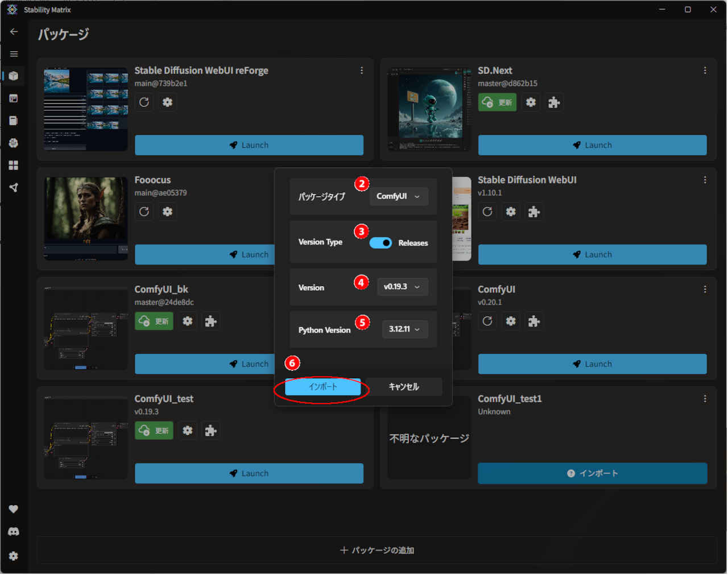Open gear settings on ComfyUI v0.20.1 card
728x575 pixels.
pos(511,321)
